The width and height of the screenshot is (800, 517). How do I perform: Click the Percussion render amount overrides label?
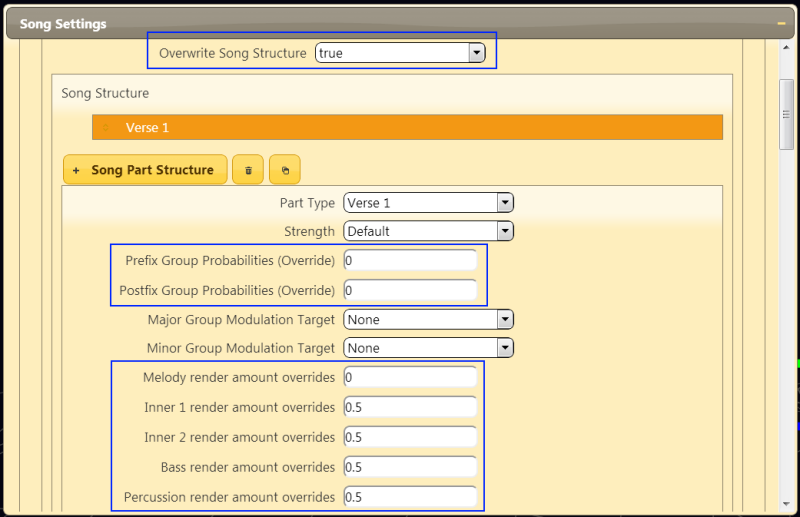(x=229, y=497)
